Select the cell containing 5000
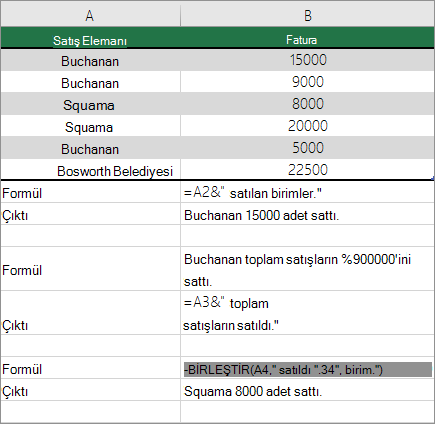The width and height of the screenshot is (435, 424). coord(307,148)
